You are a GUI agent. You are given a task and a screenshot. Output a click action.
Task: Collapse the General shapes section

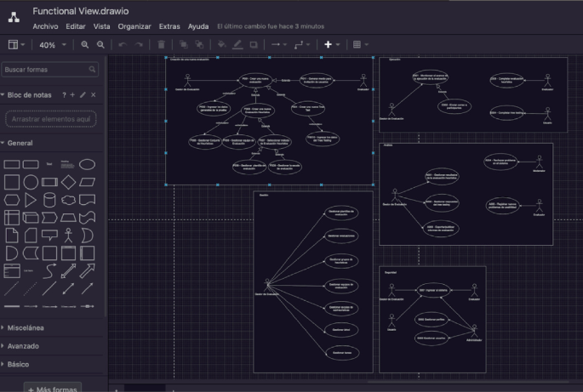[x=20, y=143]
